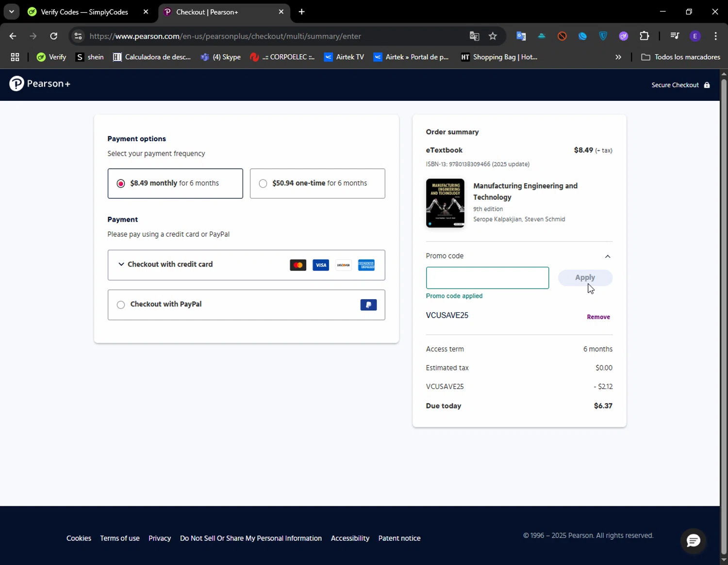
Task: Open a new browser tab
Action: tap(301, 12)
